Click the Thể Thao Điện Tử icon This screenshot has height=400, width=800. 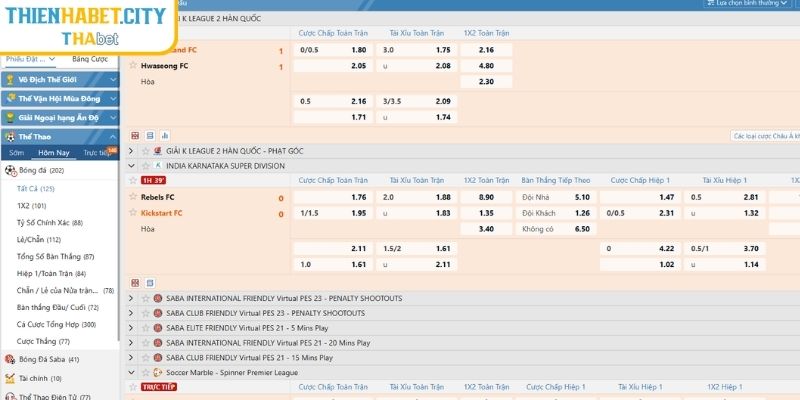tap(10, 396)
